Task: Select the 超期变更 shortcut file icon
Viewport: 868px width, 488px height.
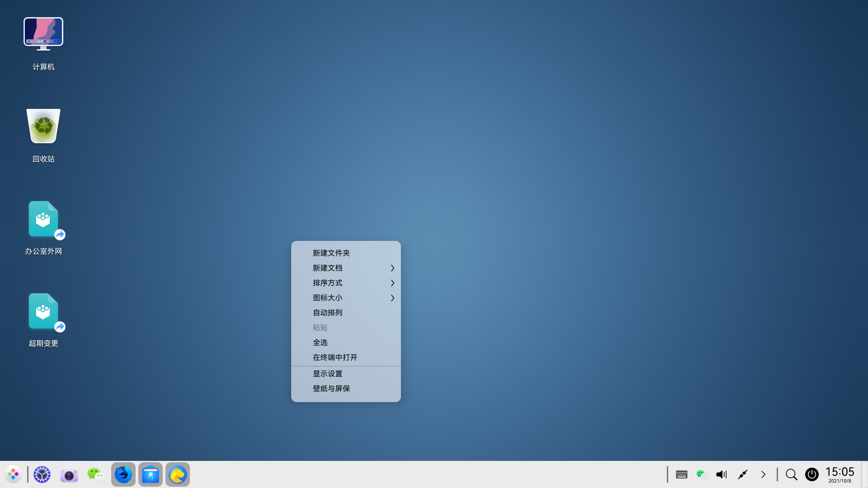Action: click(43, 312)
